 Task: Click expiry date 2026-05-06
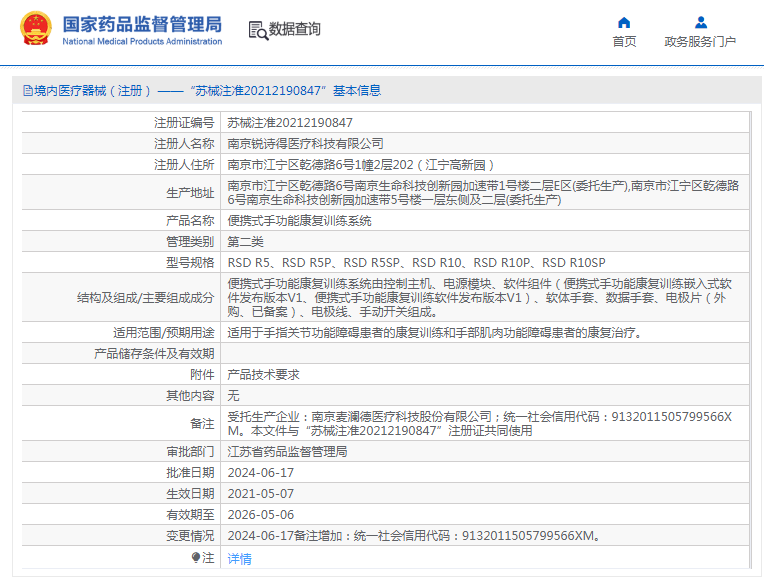coord(261,515)
